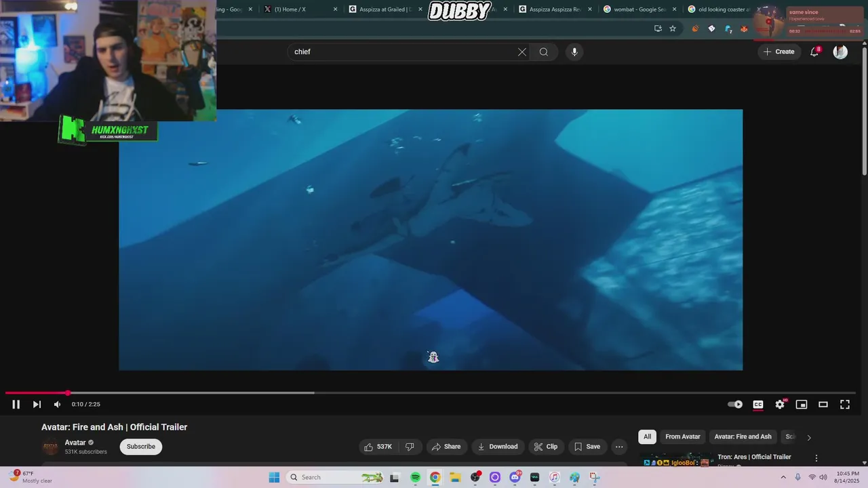Open Snipping Tool from the taskbar
The height and width of the screenshot is (488, 868).
pos(594,477)
